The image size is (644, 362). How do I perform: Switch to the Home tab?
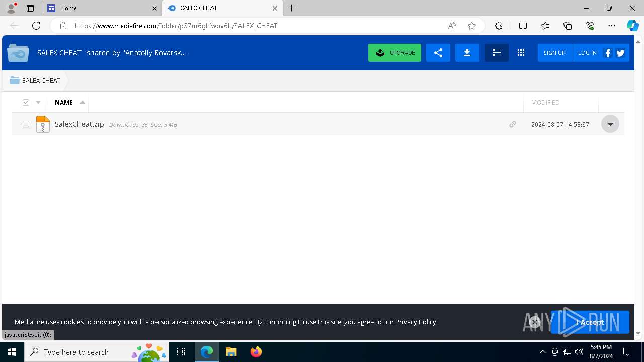(102, 8)
